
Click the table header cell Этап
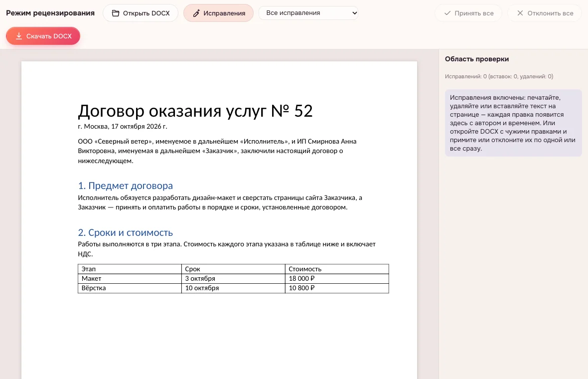pyautogui.click(x=130, y=269)
